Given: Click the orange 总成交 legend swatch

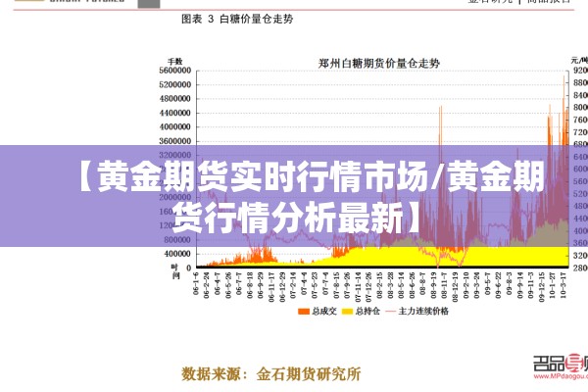Looking at the screenshot, I should 304,312.
